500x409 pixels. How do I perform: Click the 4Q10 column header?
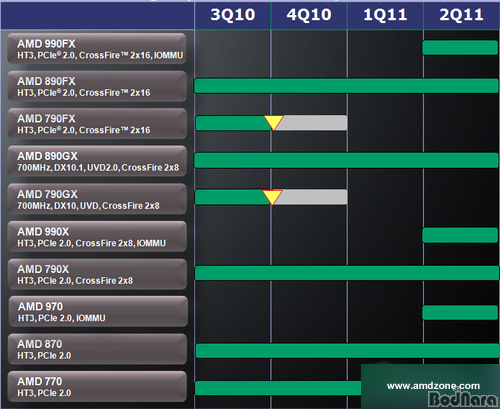(x=309, y=15)
